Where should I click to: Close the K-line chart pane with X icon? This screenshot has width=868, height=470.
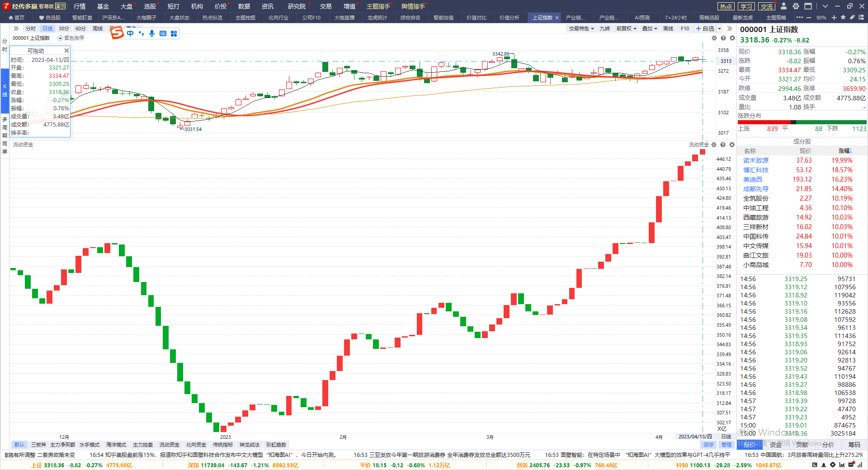click(x=732, y=38)
